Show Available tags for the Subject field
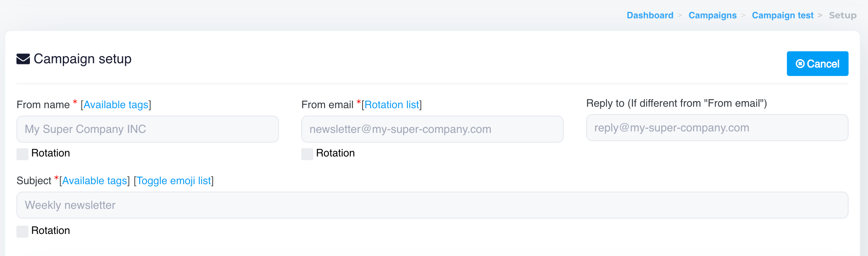Viewport: 868px width, 256px height. pyautogui.click(x=95, y=181)
